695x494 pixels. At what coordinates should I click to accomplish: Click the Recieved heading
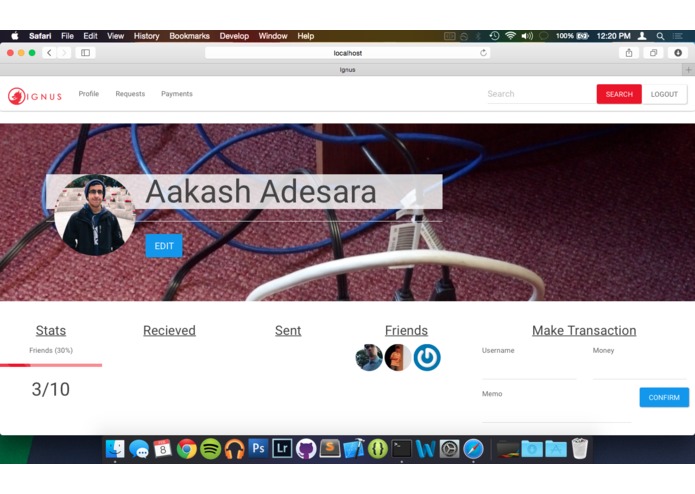[169, 331]
